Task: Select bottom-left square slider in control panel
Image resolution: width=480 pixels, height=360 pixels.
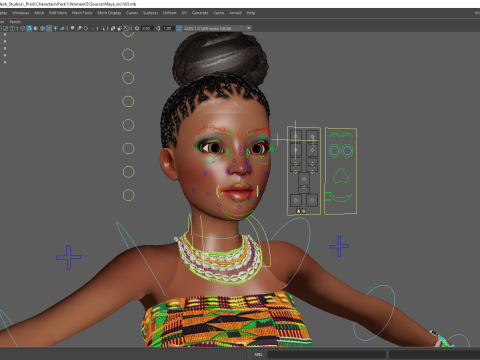Action: point(296,200)
